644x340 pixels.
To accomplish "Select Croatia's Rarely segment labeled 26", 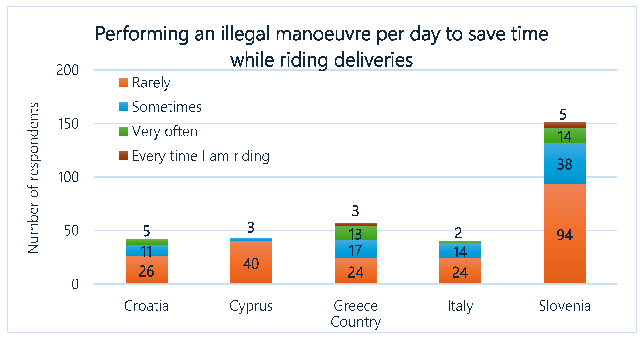I will click(x=146, y=270).
